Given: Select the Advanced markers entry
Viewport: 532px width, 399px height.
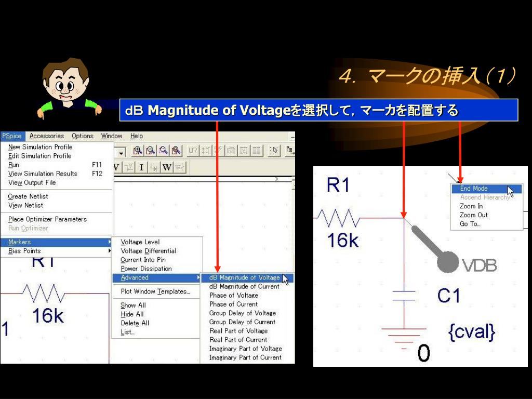Looking at the screenshot, I should tap(157, 277).
